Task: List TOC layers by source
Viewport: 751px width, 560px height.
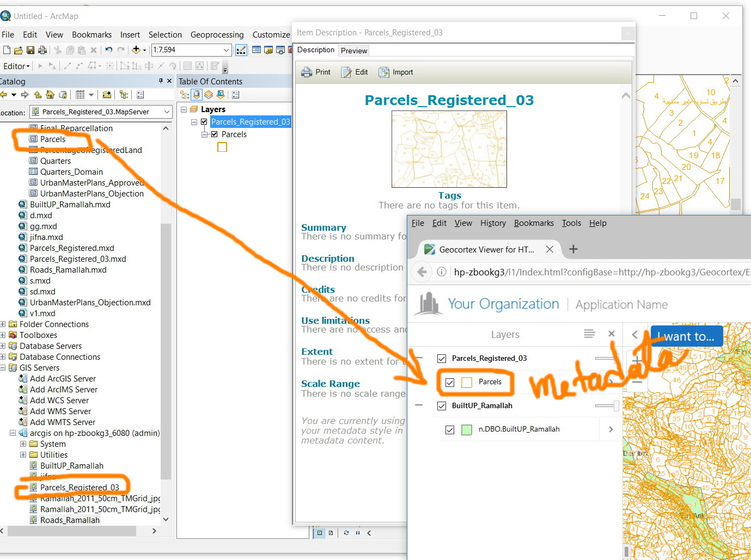Action: coord(197,95)
